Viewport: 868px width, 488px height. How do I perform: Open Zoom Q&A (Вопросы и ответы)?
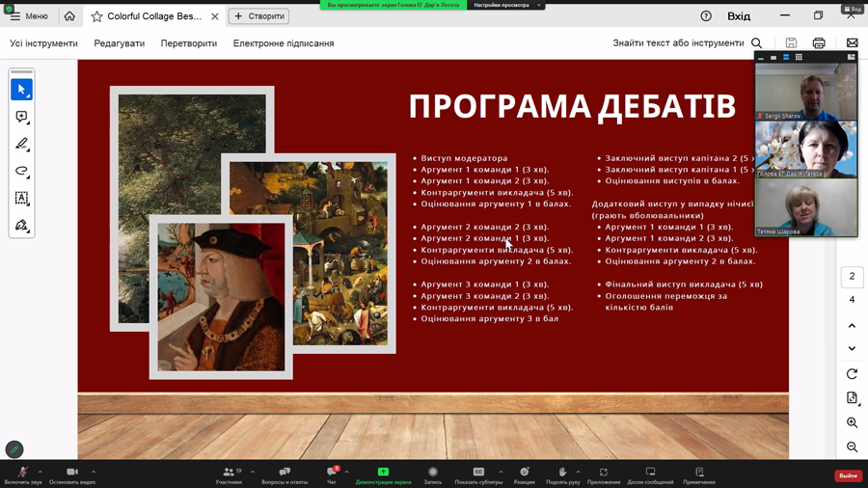pyautogui.click(x=285, y=475)
